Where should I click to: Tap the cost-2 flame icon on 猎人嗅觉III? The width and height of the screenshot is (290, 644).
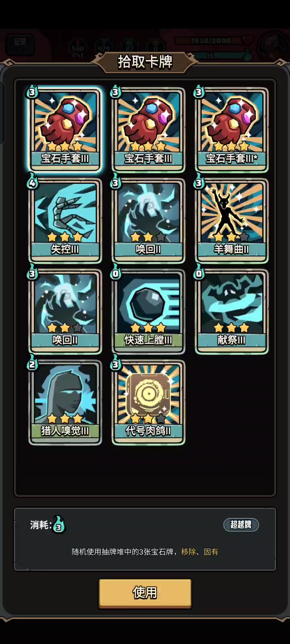tap(32, 363)
